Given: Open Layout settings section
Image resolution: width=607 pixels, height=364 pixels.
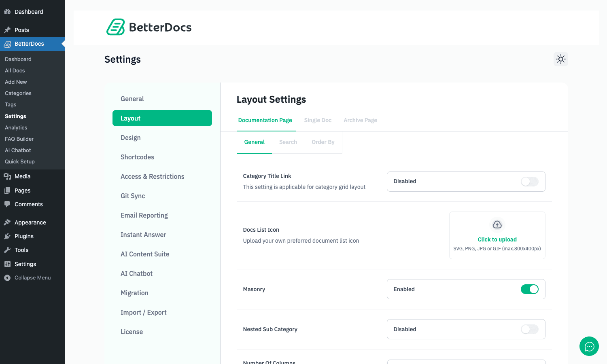Looking at the screenshot, I should [x=162, y=118].
